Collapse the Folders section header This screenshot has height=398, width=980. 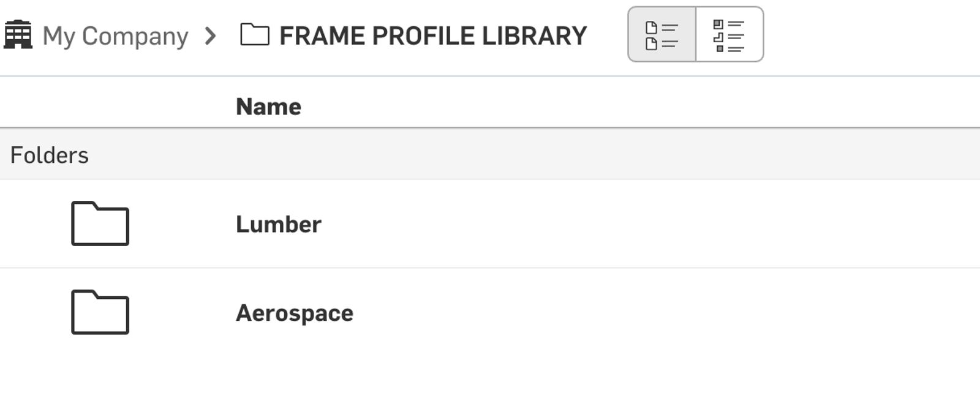pyautogui.click(x=50, y=156)
